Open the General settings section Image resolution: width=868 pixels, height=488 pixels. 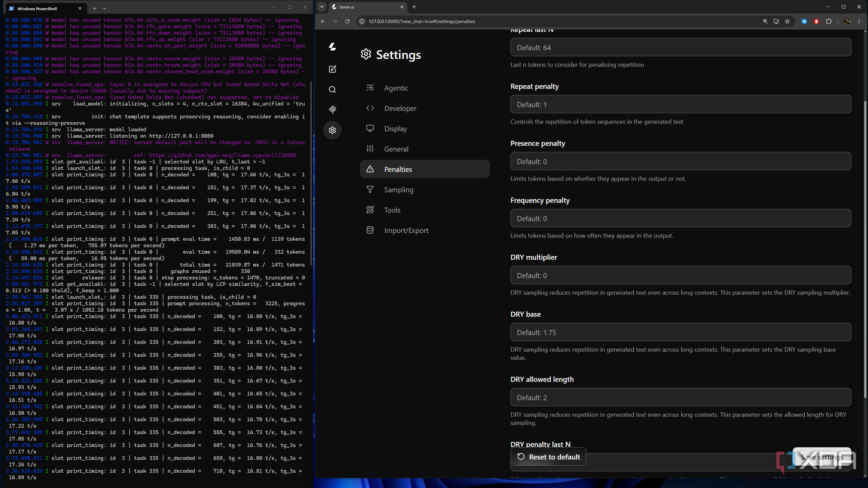tap(425, 149)
